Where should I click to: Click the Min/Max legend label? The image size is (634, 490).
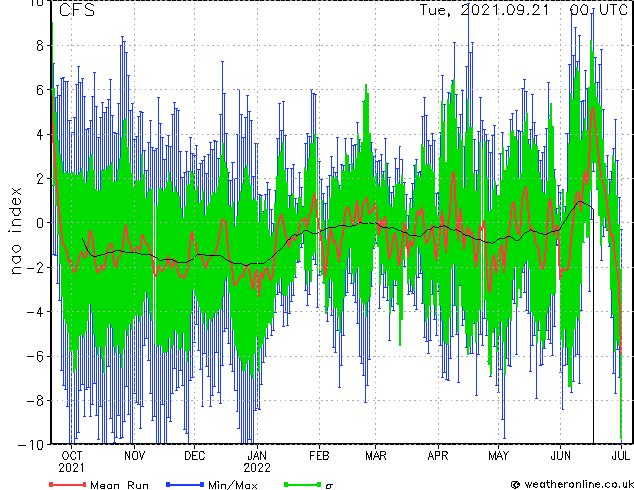(232, 485)
